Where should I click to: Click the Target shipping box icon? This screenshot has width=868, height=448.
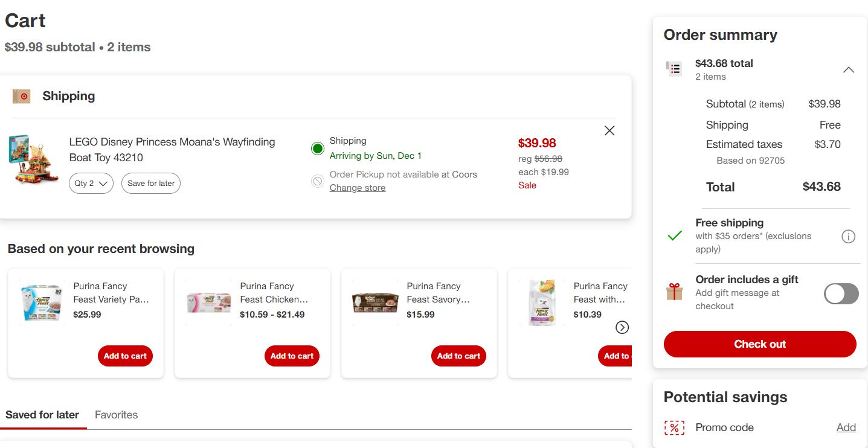click(x=21, y=96)
